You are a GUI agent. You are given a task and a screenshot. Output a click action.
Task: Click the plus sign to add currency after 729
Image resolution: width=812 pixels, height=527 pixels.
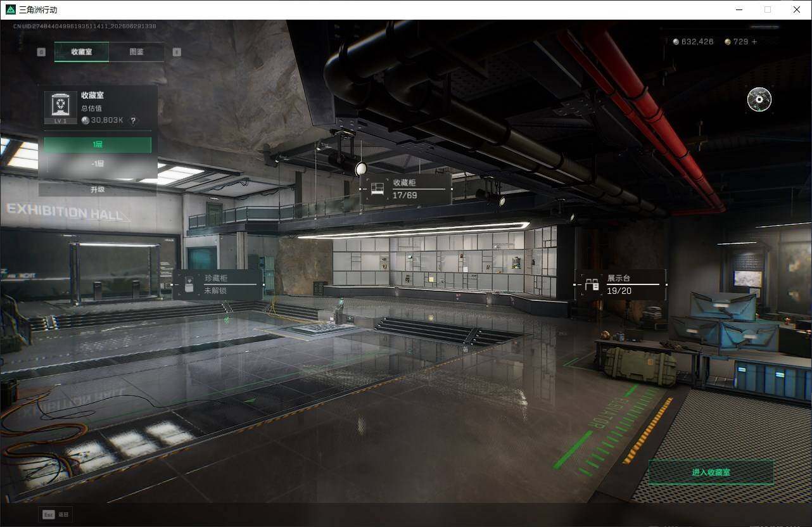pos(754,42)
